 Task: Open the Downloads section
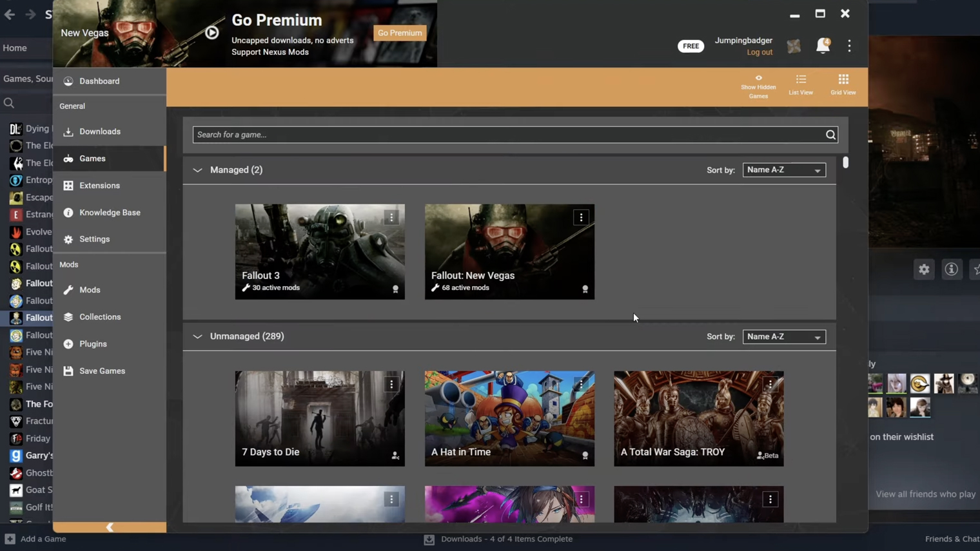pyautogui.click(x=109, y=131)
